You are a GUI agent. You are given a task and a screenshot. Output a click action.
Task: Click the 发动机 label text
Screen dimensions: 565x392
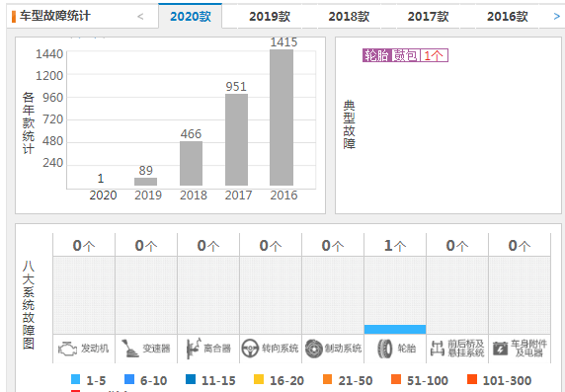[95, 349]
